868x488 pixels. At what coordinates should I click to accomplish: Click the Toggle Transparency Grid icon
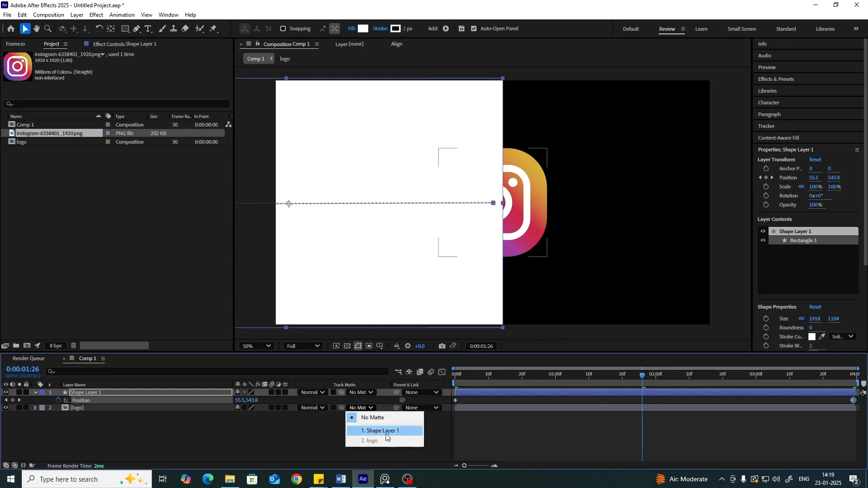click(347, 346)
